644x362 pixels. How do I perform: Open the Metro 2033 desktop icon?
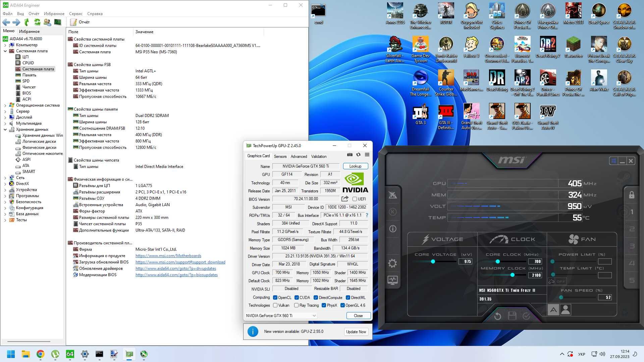point(573,14)
